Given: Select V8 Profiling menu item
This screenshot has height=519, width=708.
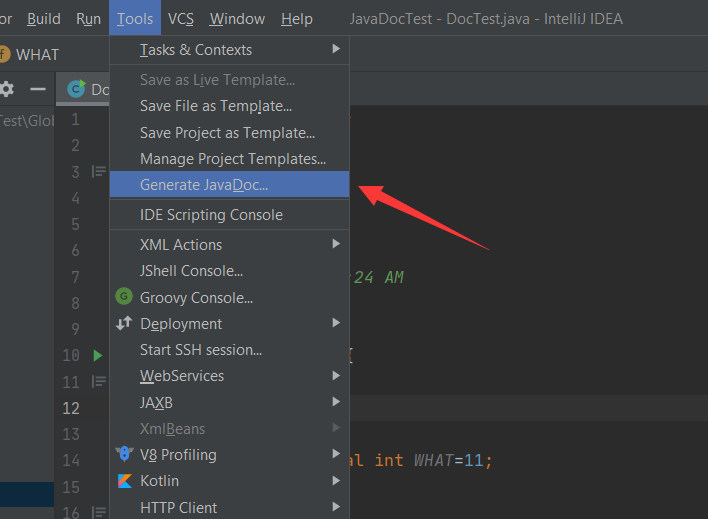Looking at the screenshot, I should click(229, 454).
